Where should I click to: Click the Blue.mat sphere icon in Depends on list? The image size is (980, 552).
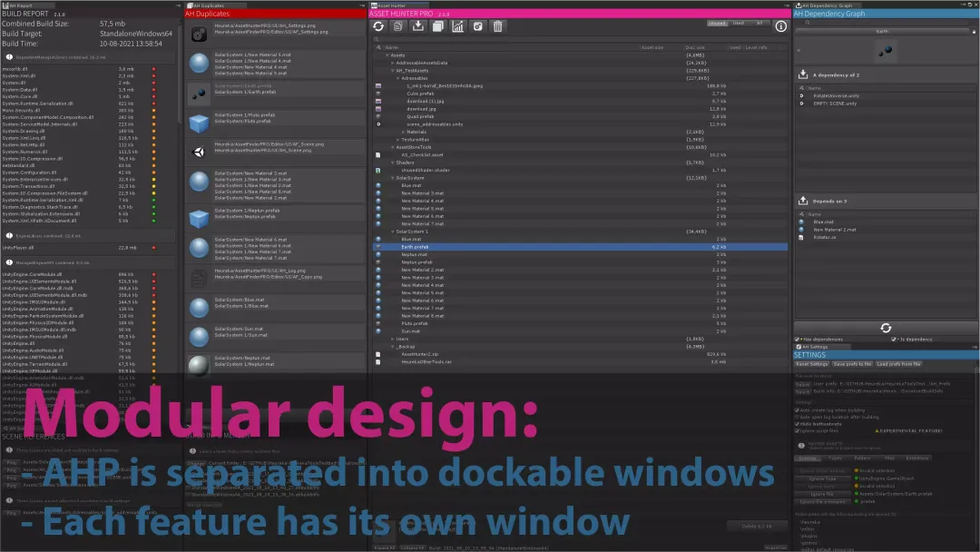point(802,222)
